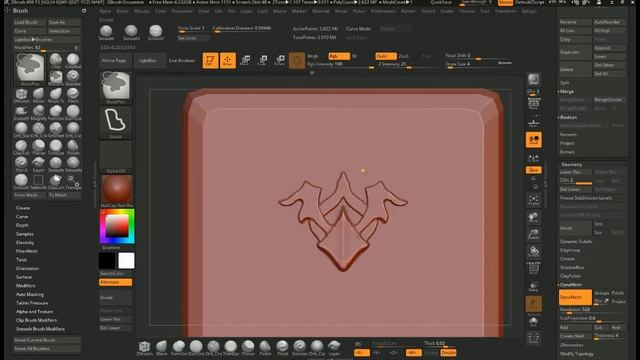Screen dimensions: 640x360
Task: Toggle the Zsub sculpt mode
Action: (x=403, y=56)
